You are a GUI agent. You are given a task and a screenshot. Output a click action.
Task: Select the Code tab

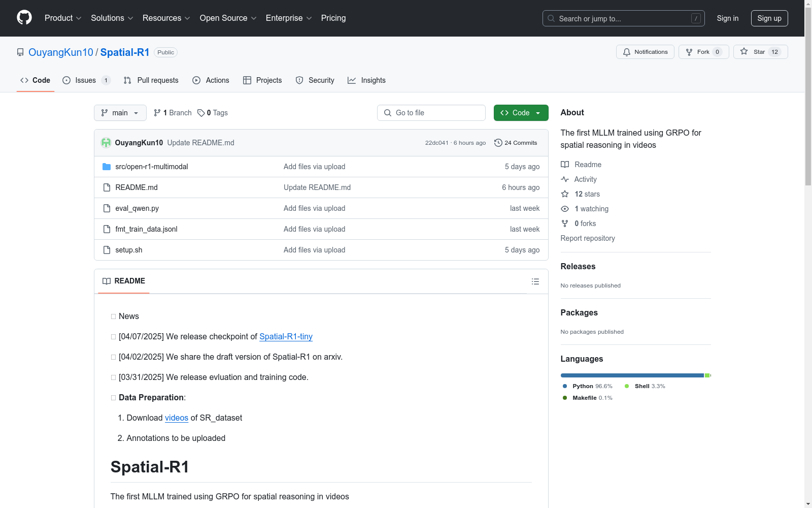click(x=36, y=80)
